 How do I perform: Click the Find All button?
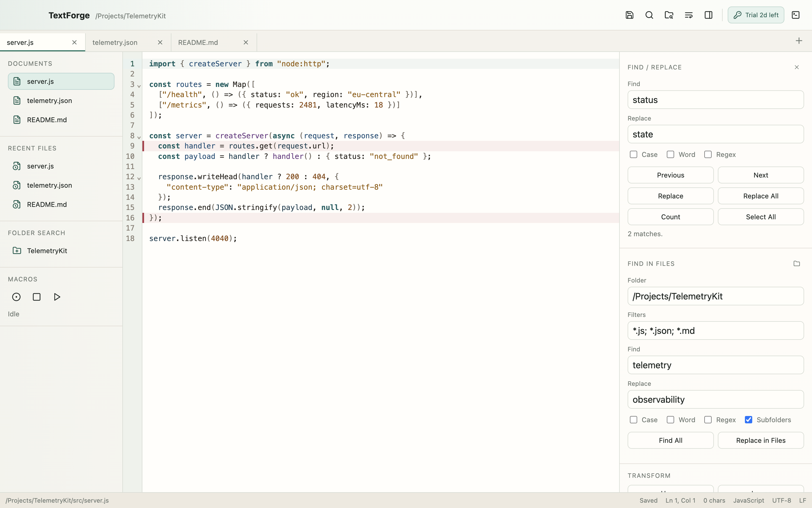670,441
